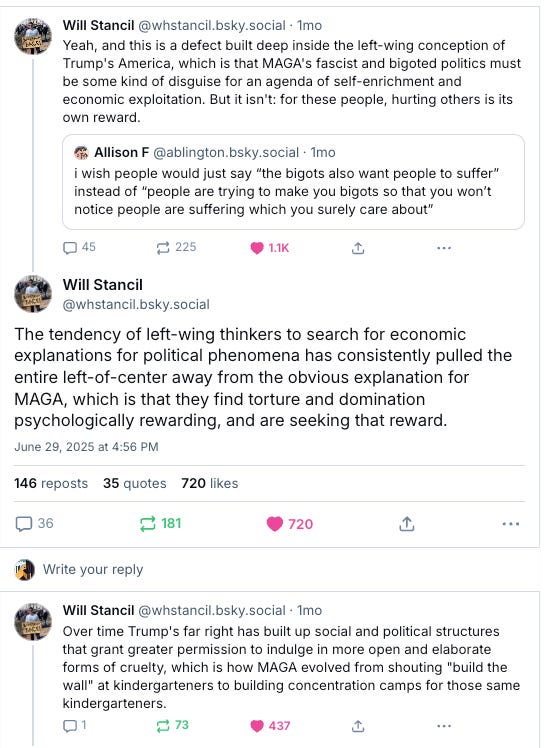Open three-dot menu on main post
This screenshot has height=748, width=552.
pyautogui.click(x=510, y=524)
